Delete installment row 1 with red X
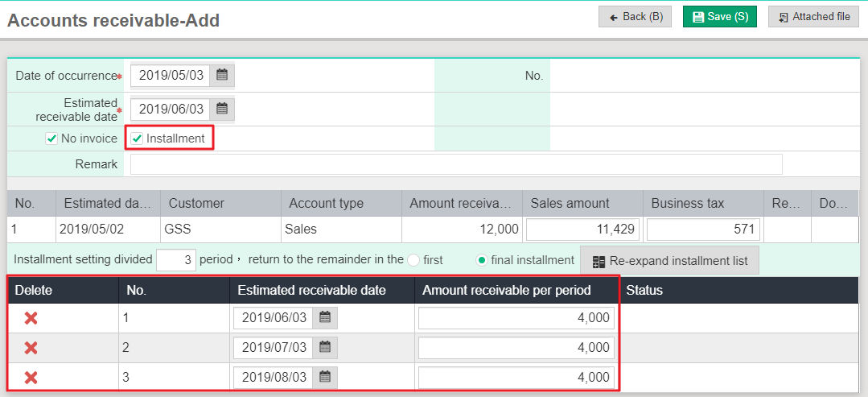The height and width of the screenshot is (397, 868). [31, 318]
